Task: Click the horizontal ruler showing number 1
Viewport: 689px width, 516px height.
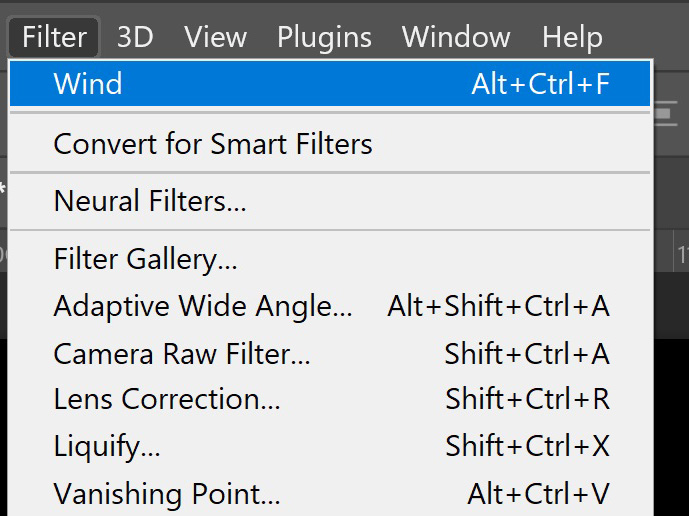Action: (671, 253)
